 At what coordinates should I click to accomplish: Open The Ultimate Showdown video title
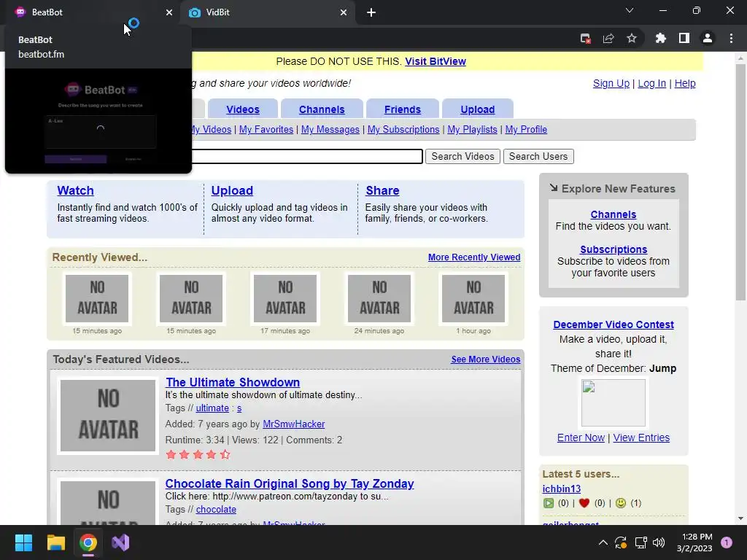coord(233,382)
